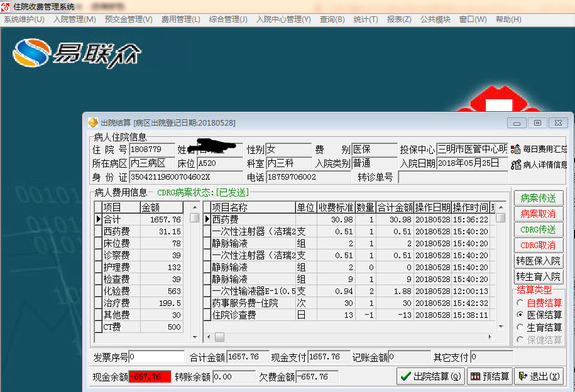The height and width of the screenshot is (392, 575).
Task: Click the detail table vertical scroll-down arrow
Action: [x=501, y=327]
